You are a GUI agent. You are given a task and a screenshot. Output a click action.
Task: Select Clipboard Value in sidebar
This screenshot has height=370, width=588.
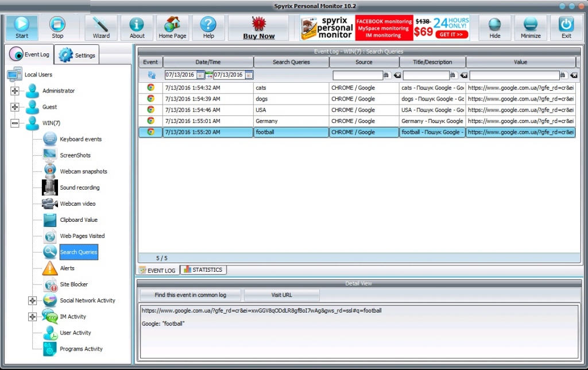(x=79, y=219)
